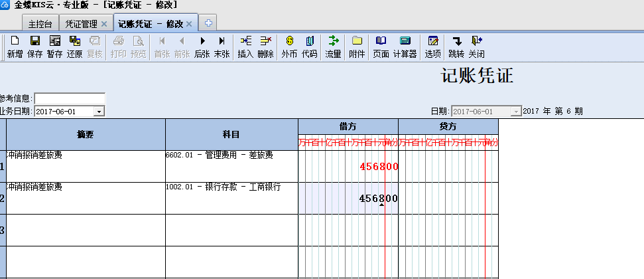Click the add new tab plus icon
Screen dimensions: 644x279
click(208, 23)
